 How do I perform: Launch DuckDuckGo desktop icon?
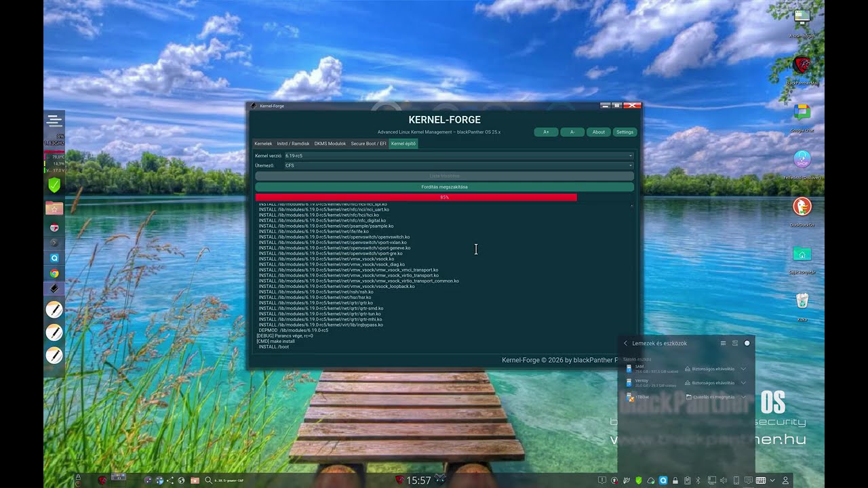[x=802, y=207]
